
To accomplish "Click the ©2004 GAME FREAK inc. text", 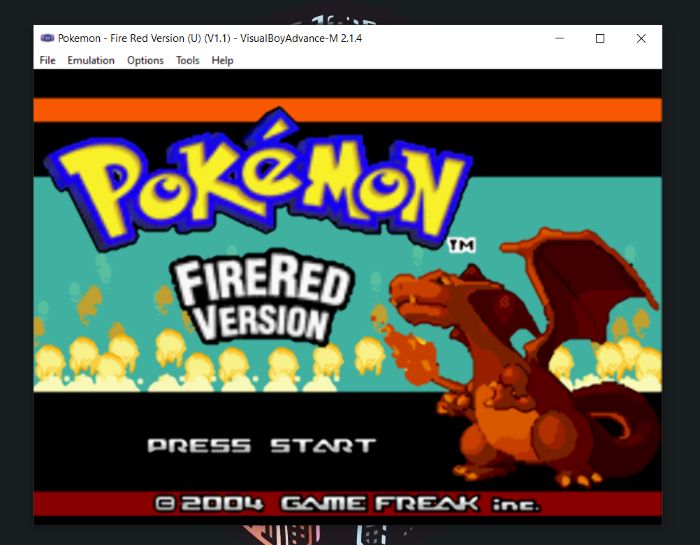I will pos(347,503).
